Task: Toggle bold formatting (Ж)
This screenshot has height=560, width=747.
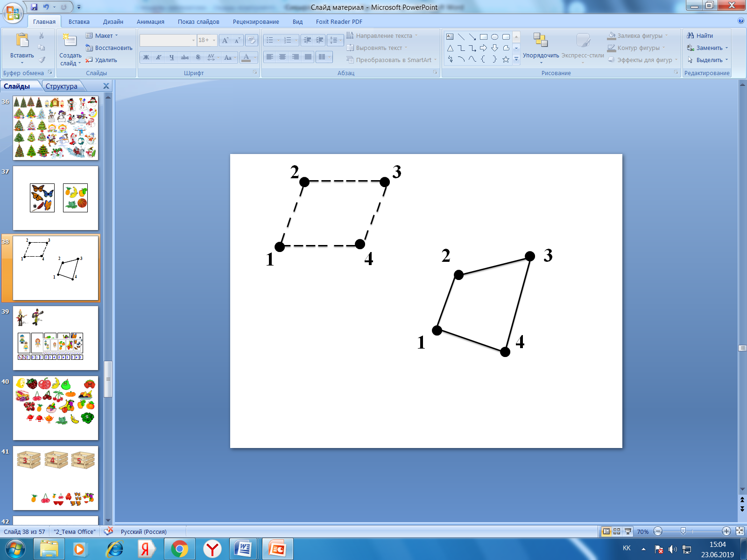Action: [146, 57]
